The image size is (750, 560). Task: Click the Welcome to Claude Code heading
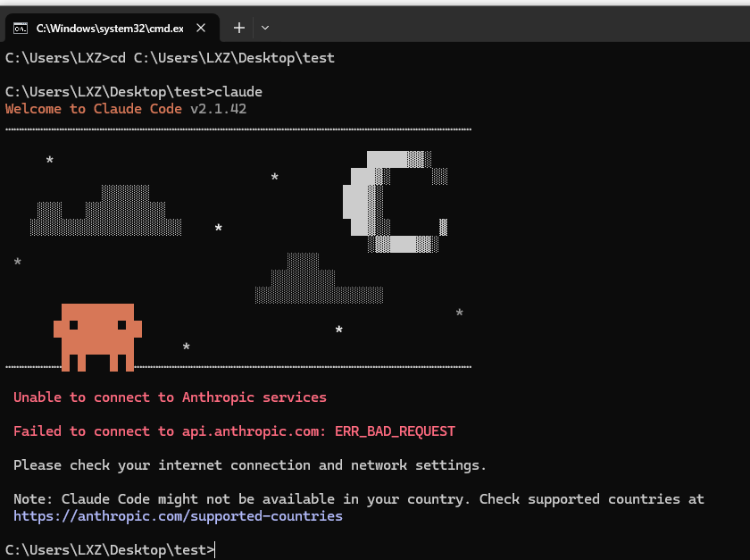(x=94, y=109)
